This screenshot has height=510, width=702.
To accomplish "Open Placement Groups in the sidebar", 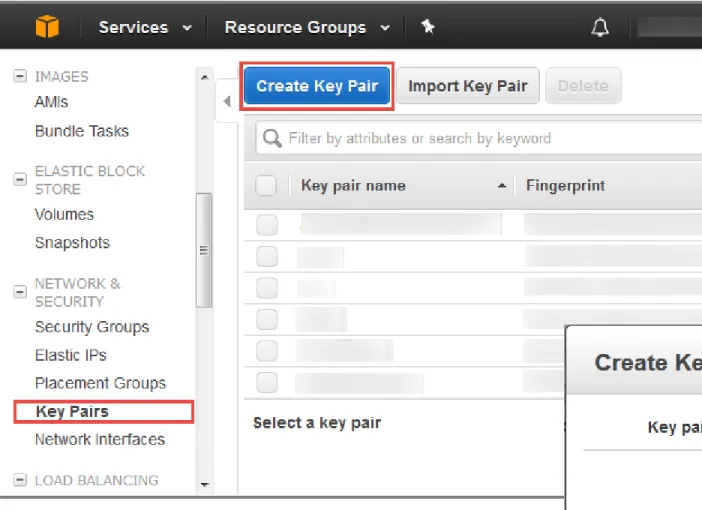I will (100, 383).
